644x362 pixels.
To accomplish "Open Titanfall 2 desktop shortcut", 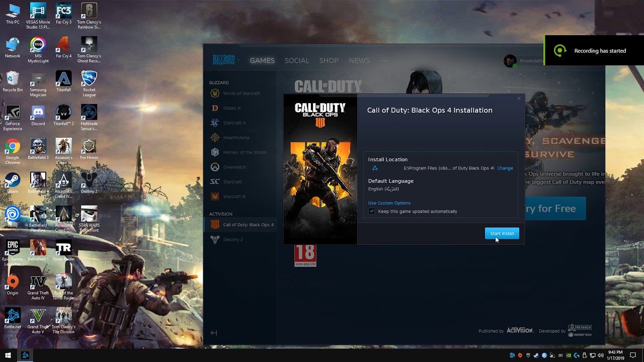I will [63, 116].
